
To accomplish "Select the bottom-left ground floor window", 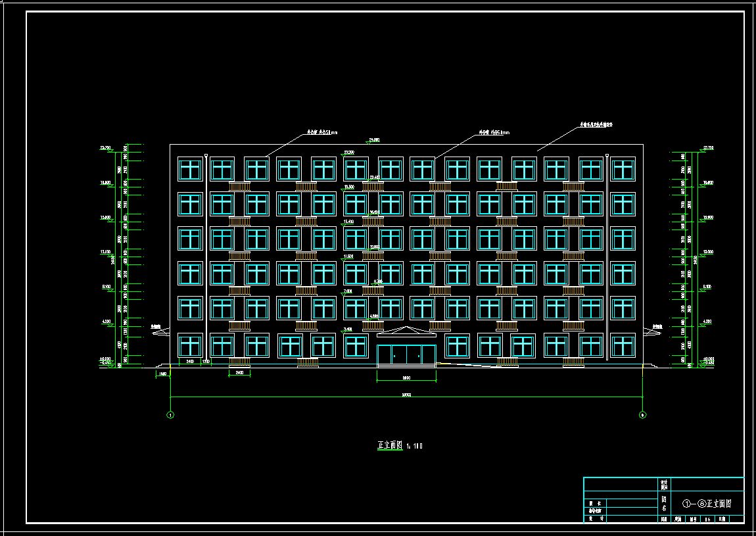I will point(190,345).
